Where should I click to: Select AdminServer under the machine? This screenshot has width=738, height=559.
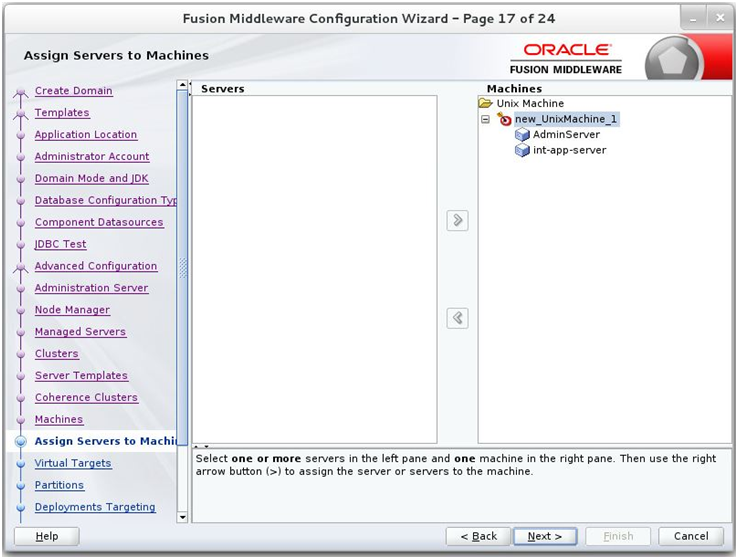point(566,135)
